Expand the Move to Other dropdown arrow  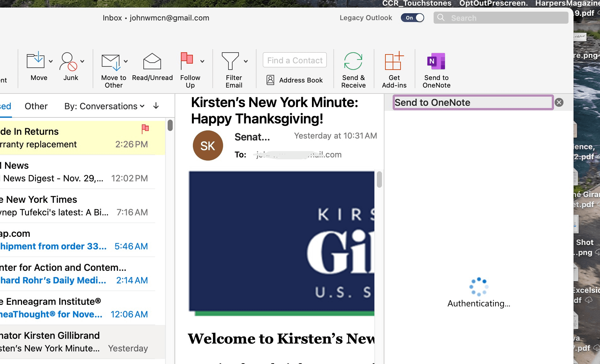point(126,61)
